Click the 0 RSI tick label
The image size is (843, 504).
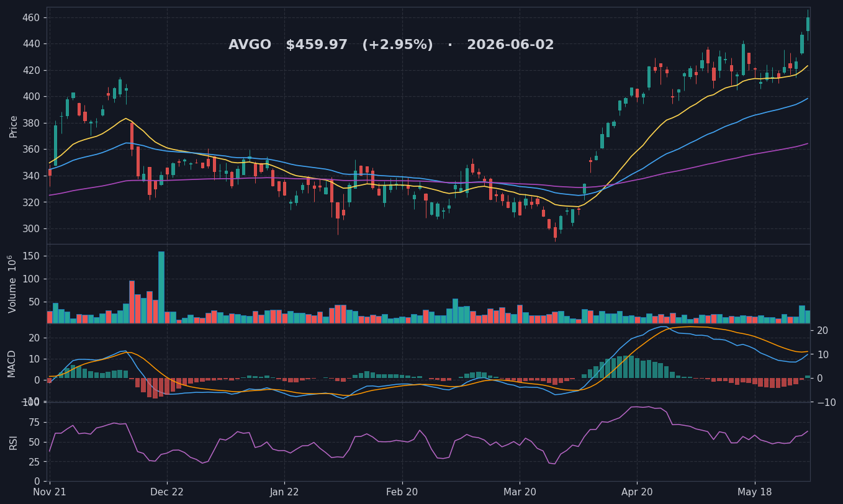pyautogui.click(x=37, y=482)
